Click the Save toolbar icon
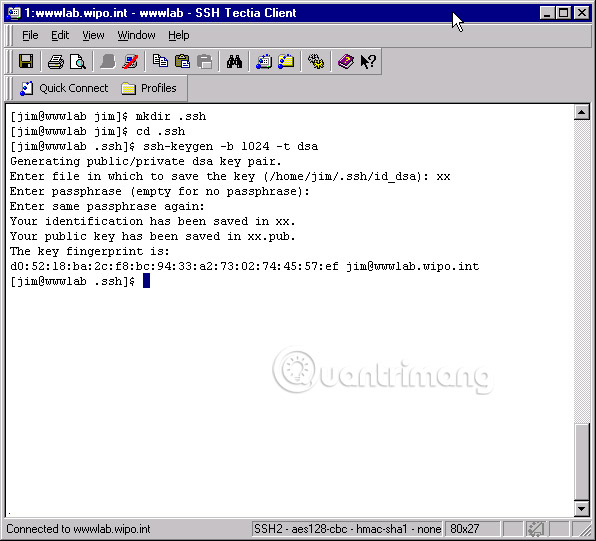 (26, 61)
